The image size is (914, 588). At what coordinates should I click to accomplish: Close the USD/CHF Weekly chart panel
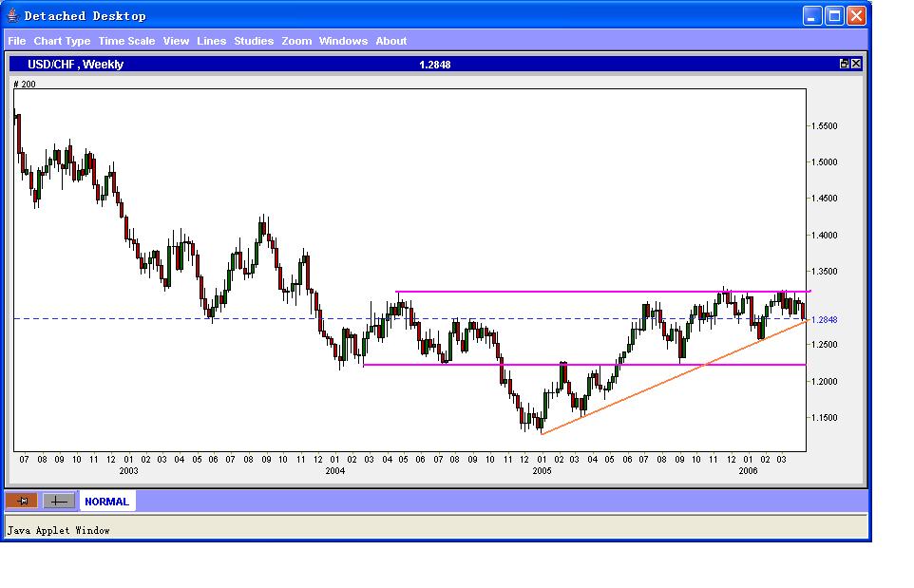coord(856,64)
